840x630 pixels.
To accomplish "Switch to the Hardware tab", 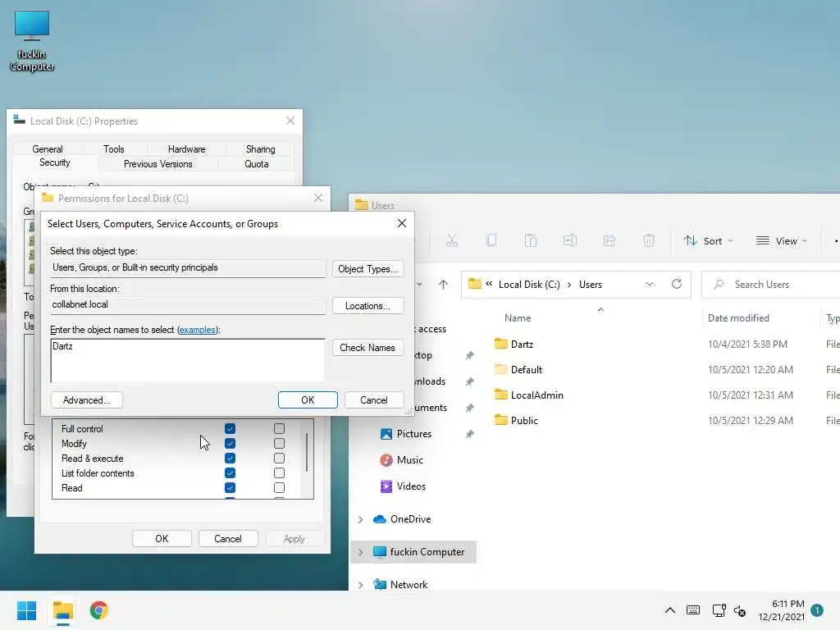I will pos(186,149).
